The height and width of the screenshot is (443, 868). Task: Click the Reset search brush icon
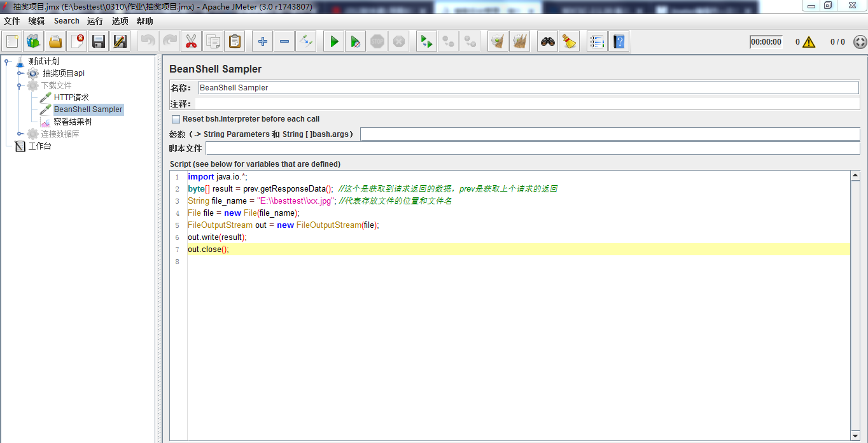point(570,42)
